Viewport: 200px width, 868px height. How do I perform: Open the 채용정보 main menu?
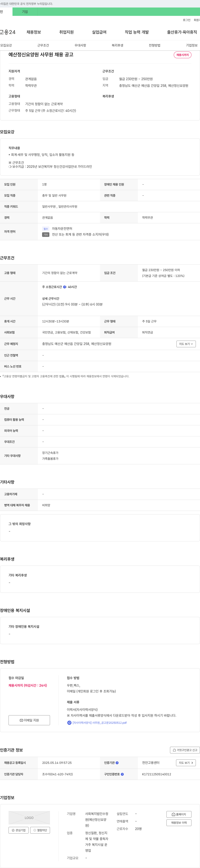tap(34, 32)
